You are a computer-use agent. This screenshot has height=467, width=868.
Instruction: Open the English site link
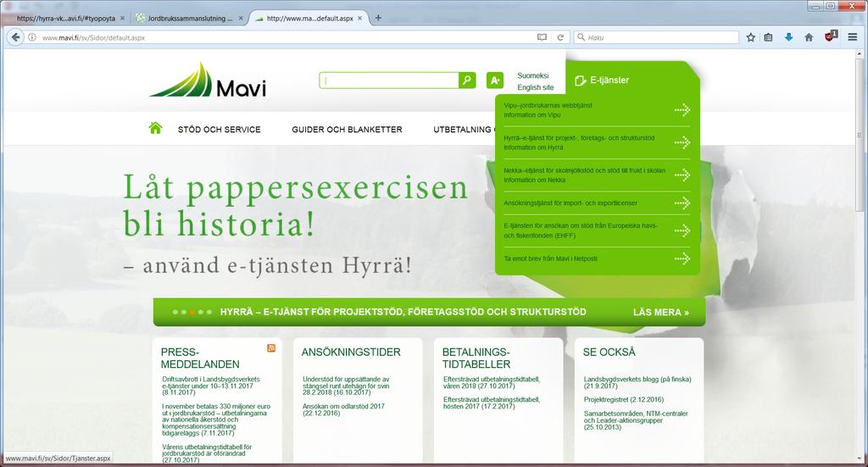[536, 87]
